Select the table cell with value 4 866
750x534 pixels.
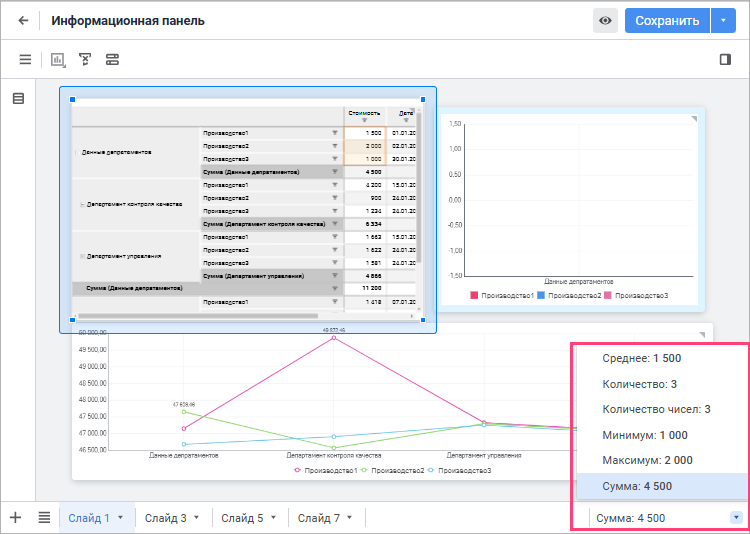point(364,276)
